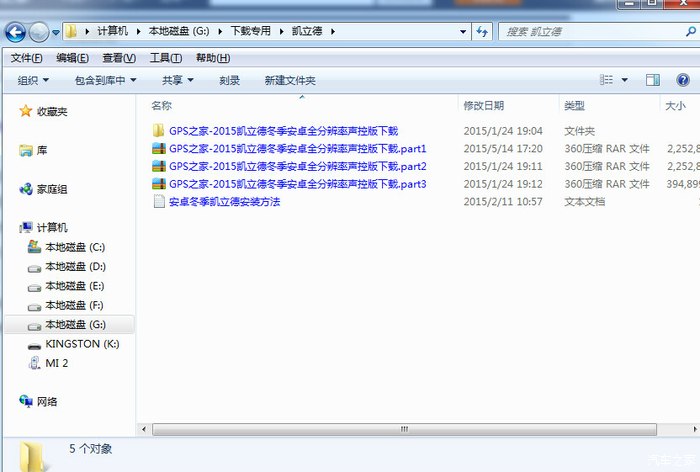Select 本地磁盘 (G:) in the address breadcrumb
The image size is (700, 472).
tap(179, 31)
